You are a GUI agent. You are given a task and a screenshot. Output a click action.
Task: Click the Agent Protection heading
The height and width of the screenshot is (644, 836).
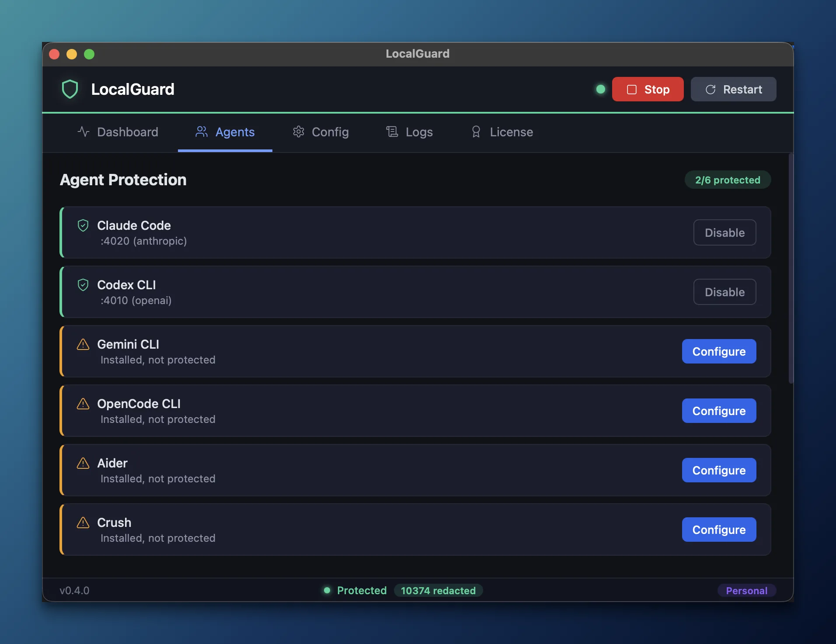tap(123, 180)
